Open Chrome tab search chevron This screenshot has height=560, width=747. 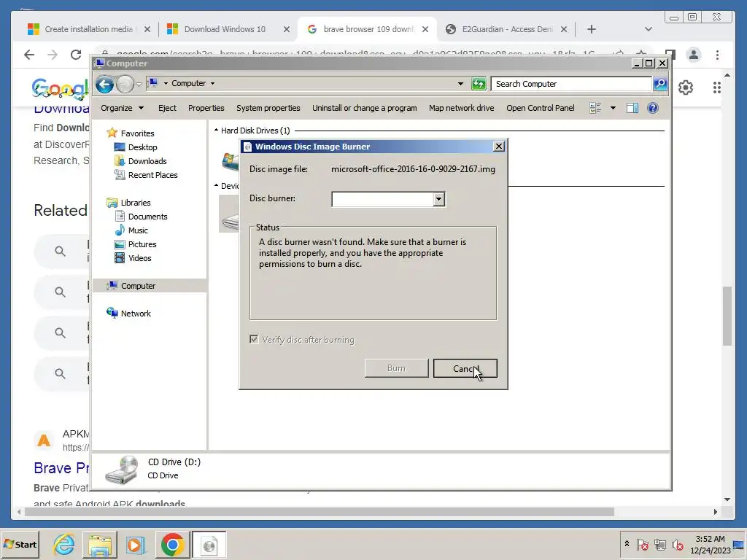[x=648, y=29]
